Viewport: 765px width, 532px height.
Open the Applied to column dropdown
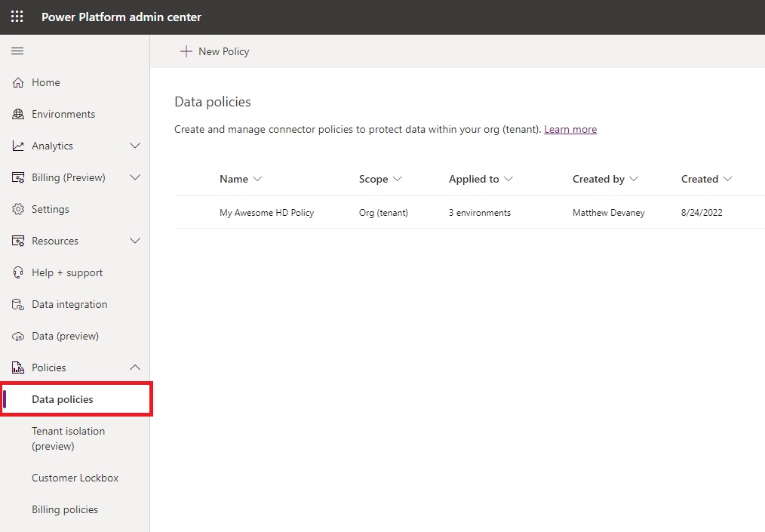pyautogui.click(x=508, y=179)
